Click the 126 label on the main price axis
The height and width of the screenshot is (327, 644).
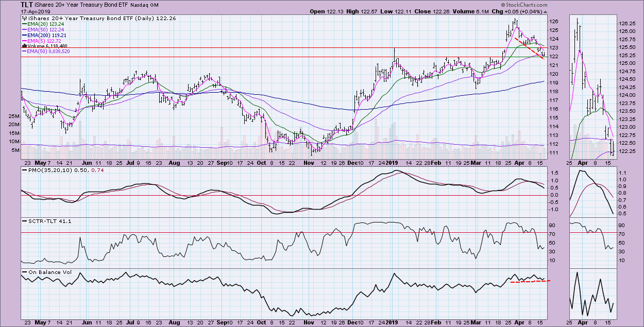click(x=554, y=22)
